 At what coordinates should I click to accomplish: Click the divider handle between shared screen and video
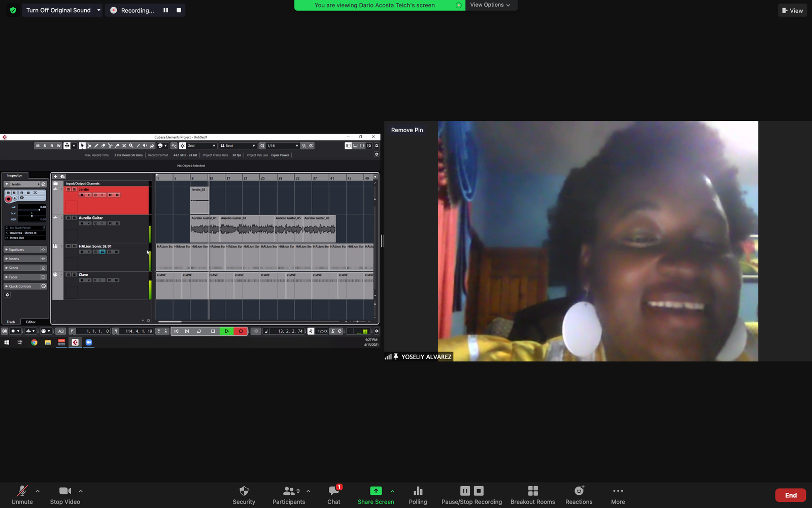click(x=382, y=241)
